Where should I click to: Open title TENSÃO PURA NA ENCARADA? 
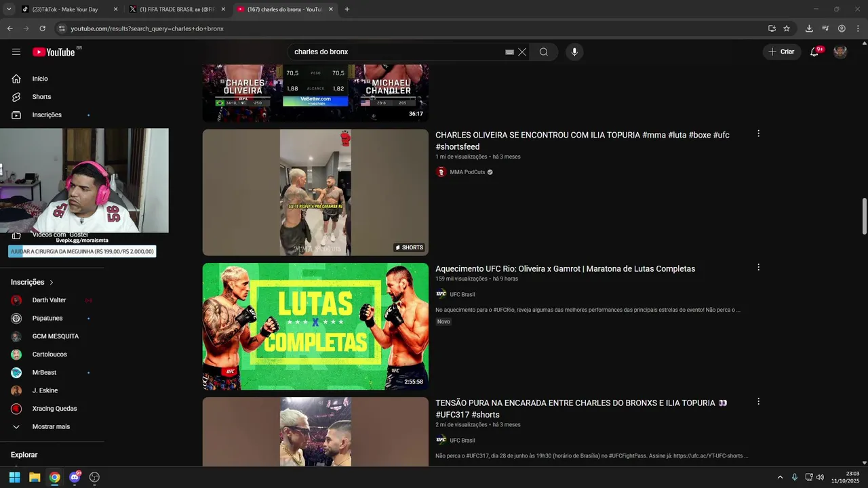pos(581,409)
